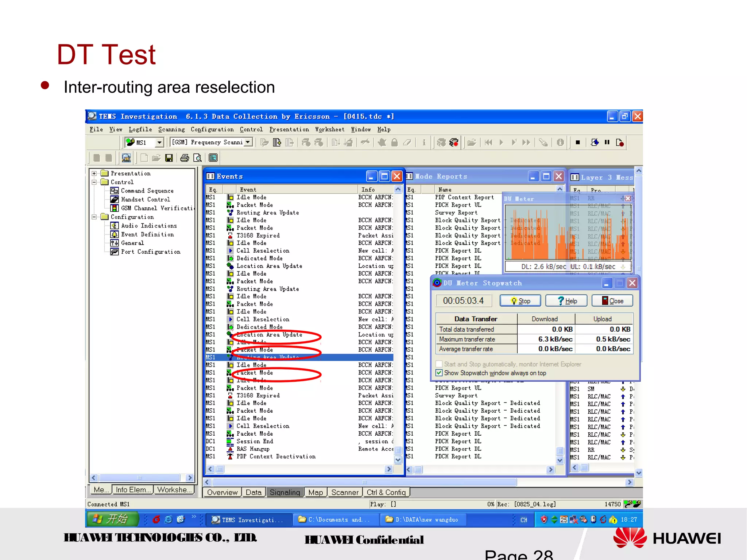
Task: Switch to Info Elem navigator tab
Action: coord(133,490)
